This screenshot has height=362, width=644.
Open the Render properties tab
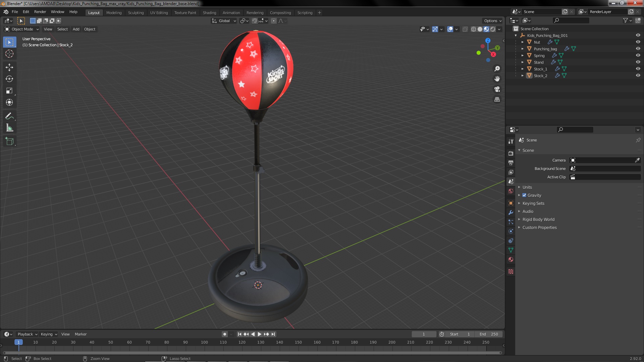[x=511, y=153]
